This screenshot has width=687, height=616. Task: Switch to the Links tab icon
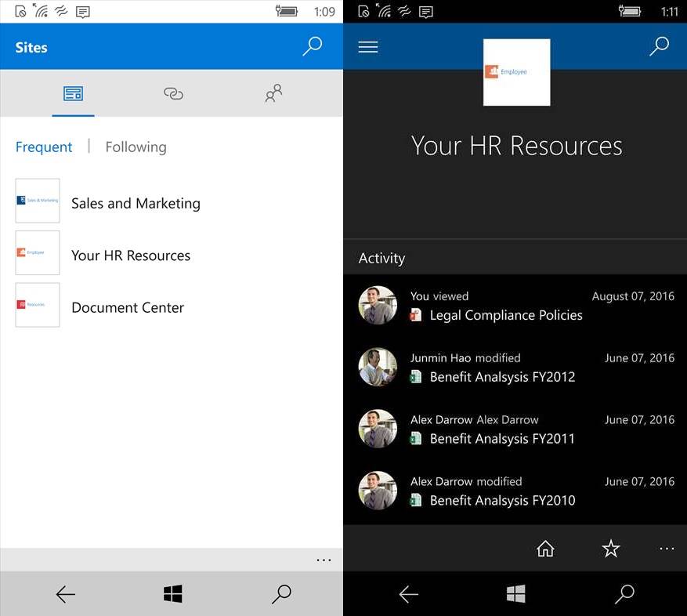[173, 93]
